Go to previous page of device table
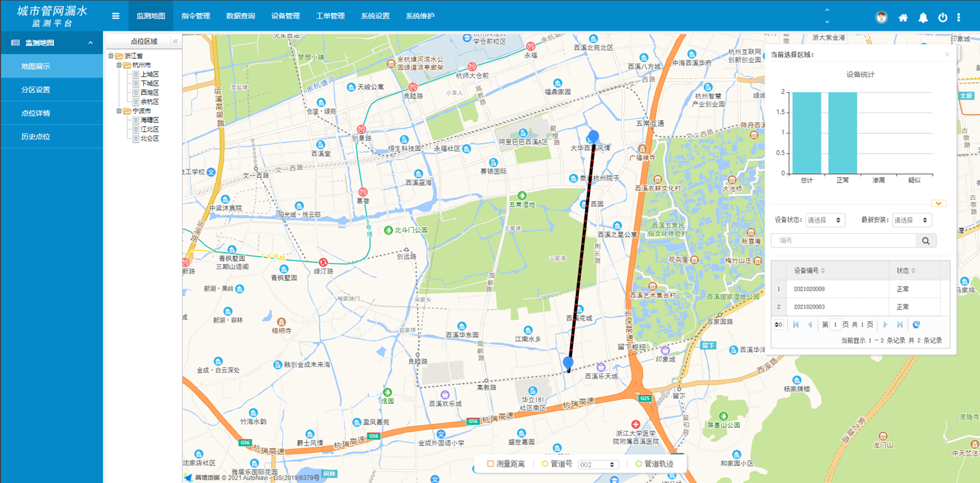The image size is (980, 483). pos(810,325)
